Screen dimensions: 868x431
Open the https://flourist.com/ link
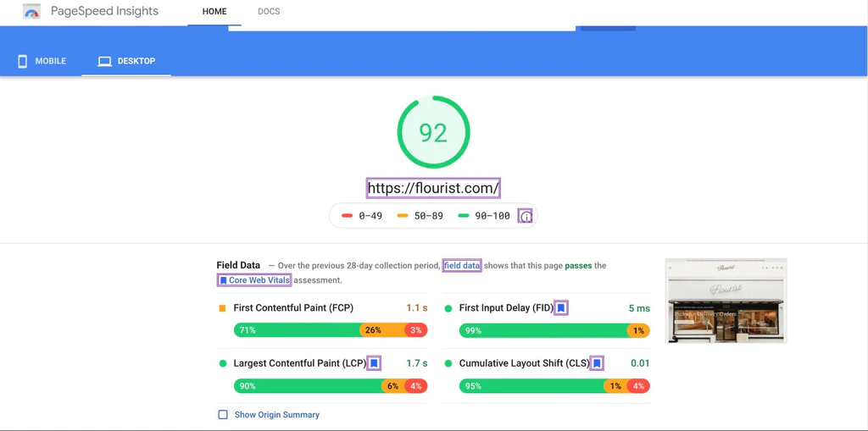click(x=433, y=188)
